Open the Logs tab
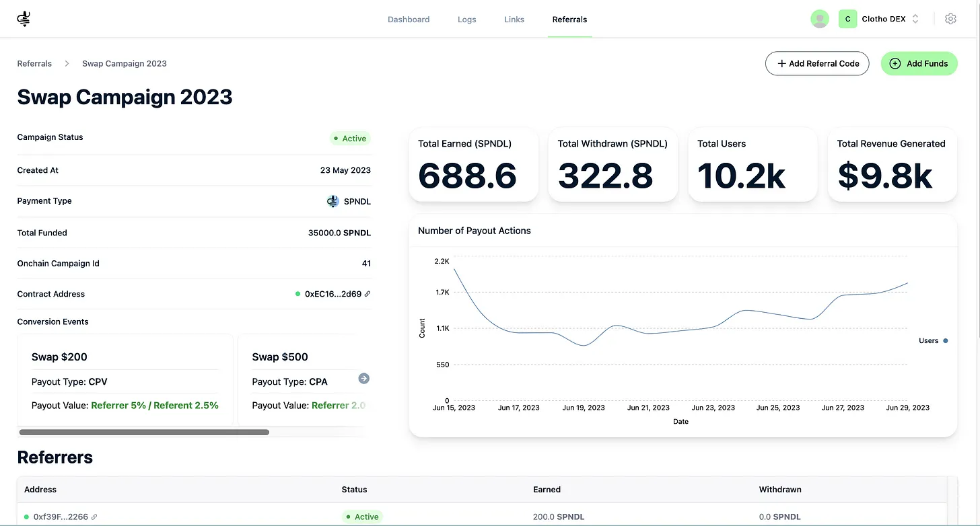The height and width of the screenshot is (526, 980). click(466, 20)
